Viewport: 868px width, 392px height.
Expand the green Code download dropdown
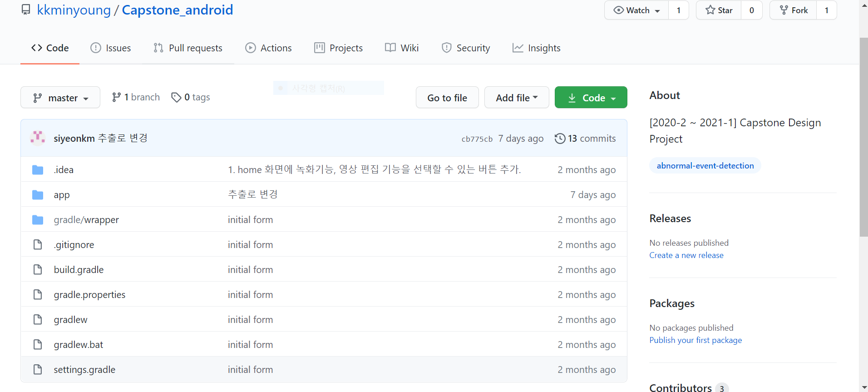591,97
